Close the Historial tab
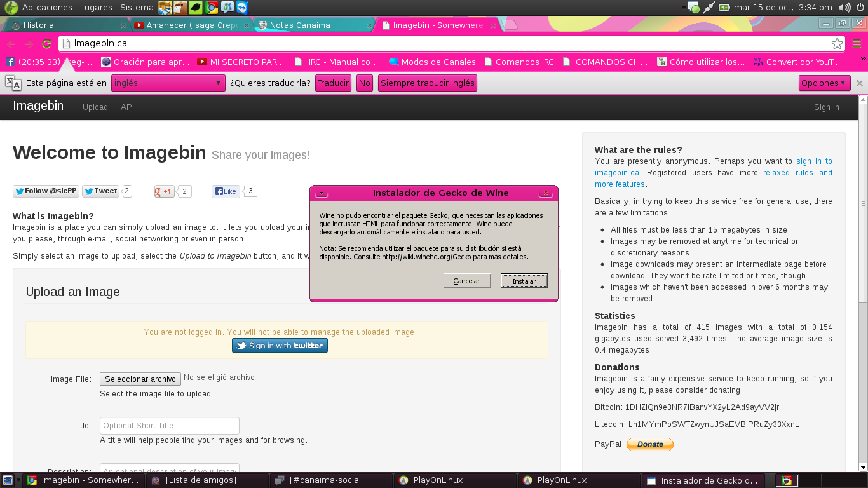Screen dimensions: 868x488 123,25
